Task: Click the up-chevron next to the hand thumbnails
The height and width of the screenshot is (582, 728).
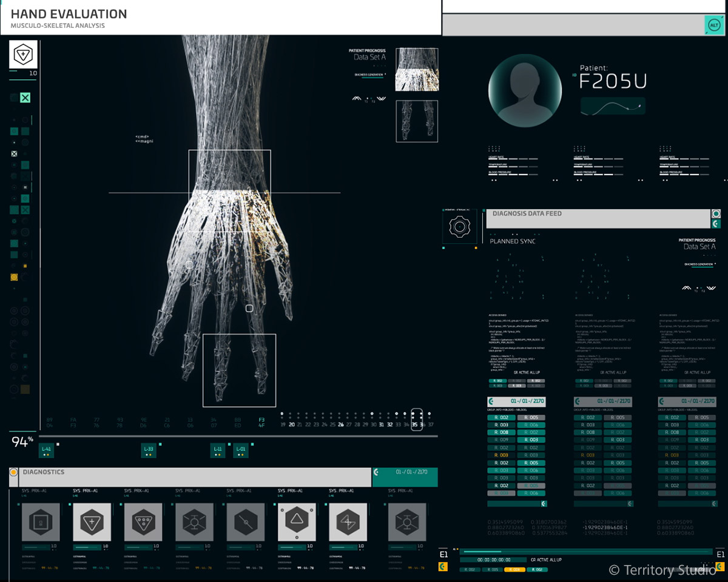Action: pyautogui.click(x=357, y=98)
